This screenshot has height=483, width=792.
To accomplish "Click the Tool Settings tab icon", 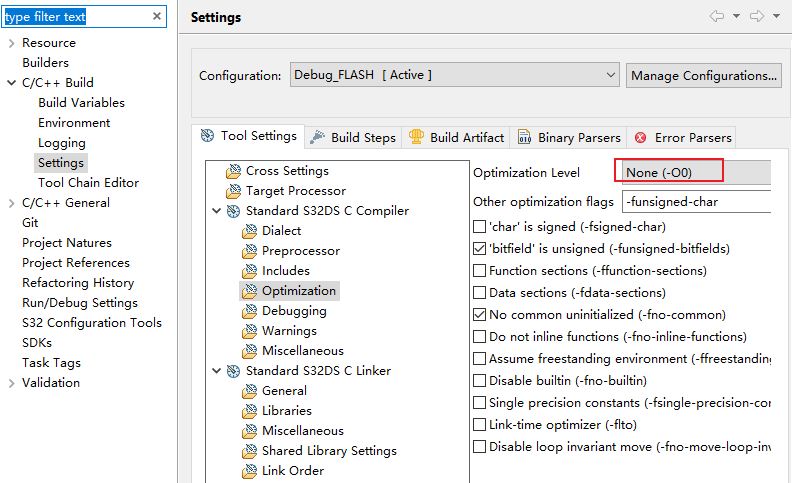I will pyautogui.click(x=207, y=135).
